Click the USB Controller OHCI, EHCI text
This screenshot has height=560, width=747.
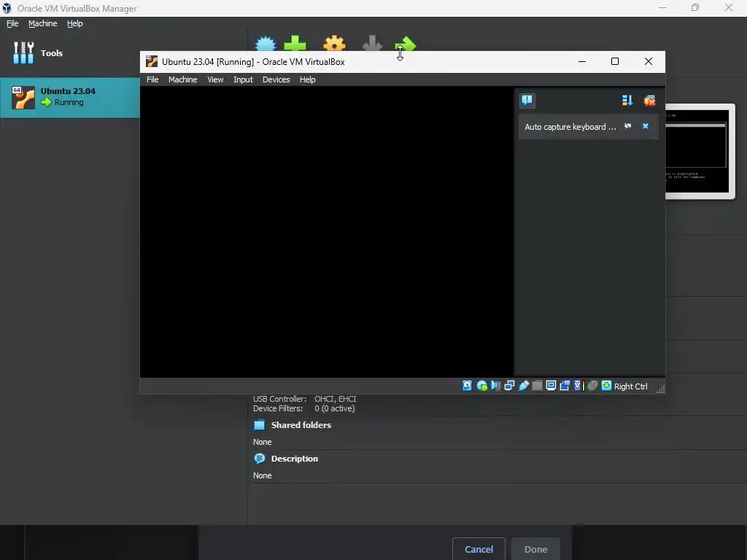click(x=304, y=399)
